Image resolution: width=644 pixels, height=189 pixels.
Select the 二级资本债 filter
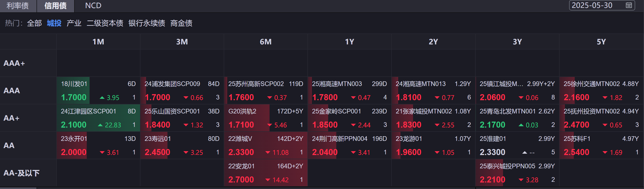[105, 23]
